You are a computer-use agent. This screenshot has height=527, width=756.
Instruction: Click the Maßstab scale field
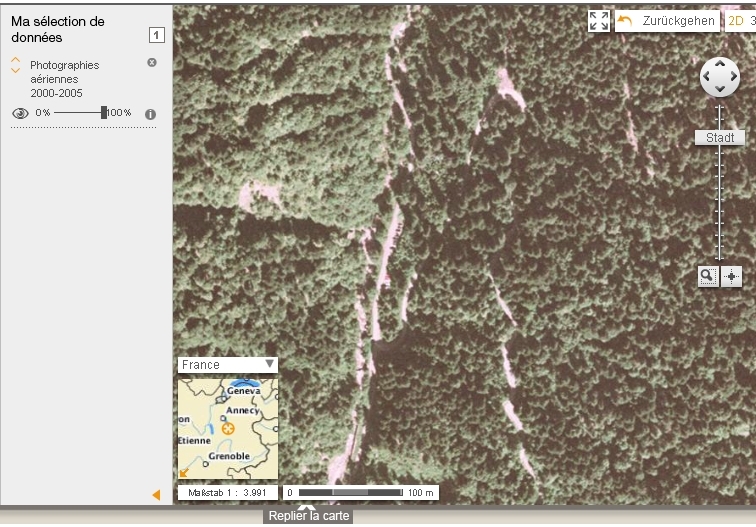tap(227, 493)
